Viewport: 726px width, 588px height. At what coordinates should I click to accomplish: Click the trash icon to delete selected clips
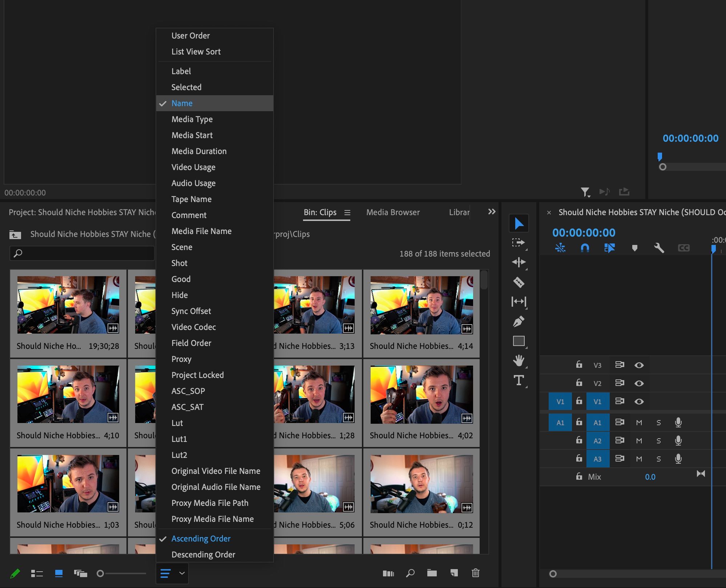pyautogui.click(x=476, y=573)
